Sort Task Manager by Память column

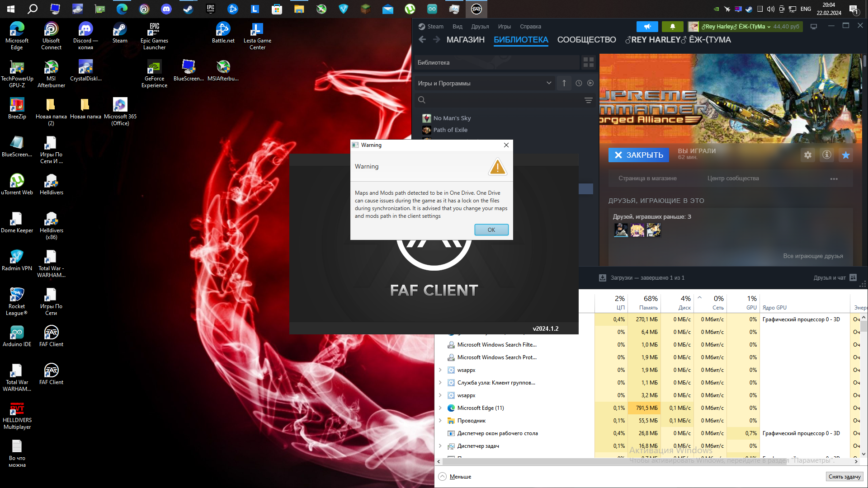coord(644,302)
